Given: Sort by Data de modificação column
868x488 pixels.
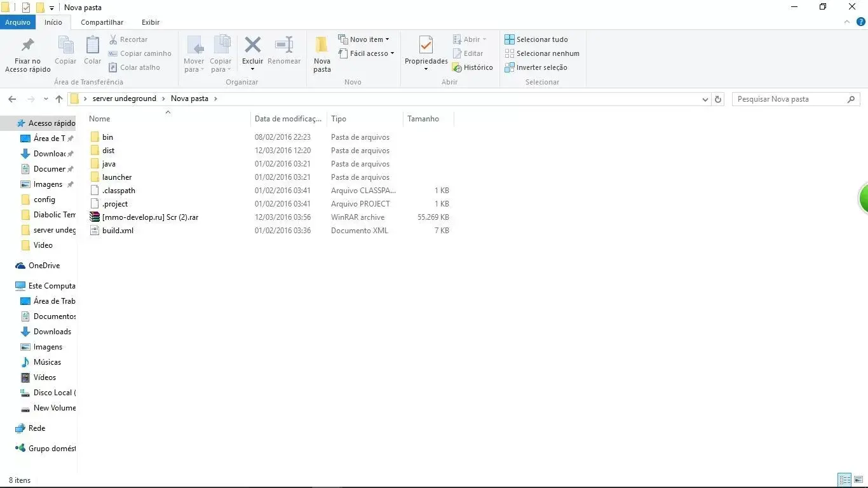Looking at the screenshot, I should click(x=288, y=119).
